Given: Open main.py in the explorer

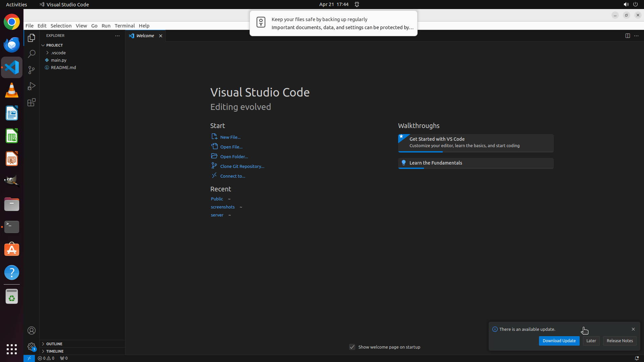Looking at the screenshot, I should (59, 60).
